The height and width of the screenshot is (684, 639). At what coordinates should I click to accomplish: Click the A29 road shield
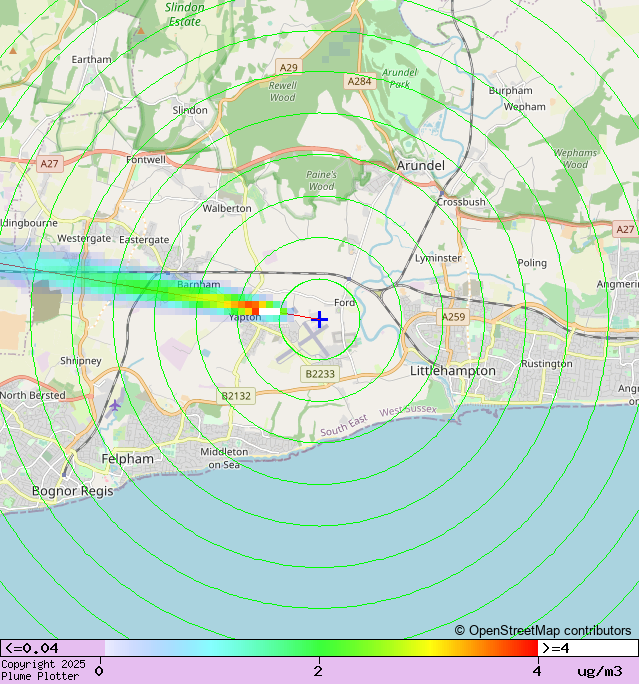(288, 67)
